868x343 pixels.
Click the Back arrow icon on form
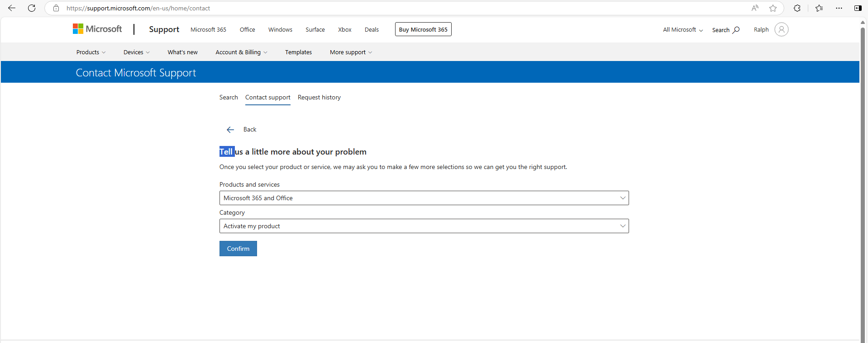pyautogui.click(x=230, y=130)
